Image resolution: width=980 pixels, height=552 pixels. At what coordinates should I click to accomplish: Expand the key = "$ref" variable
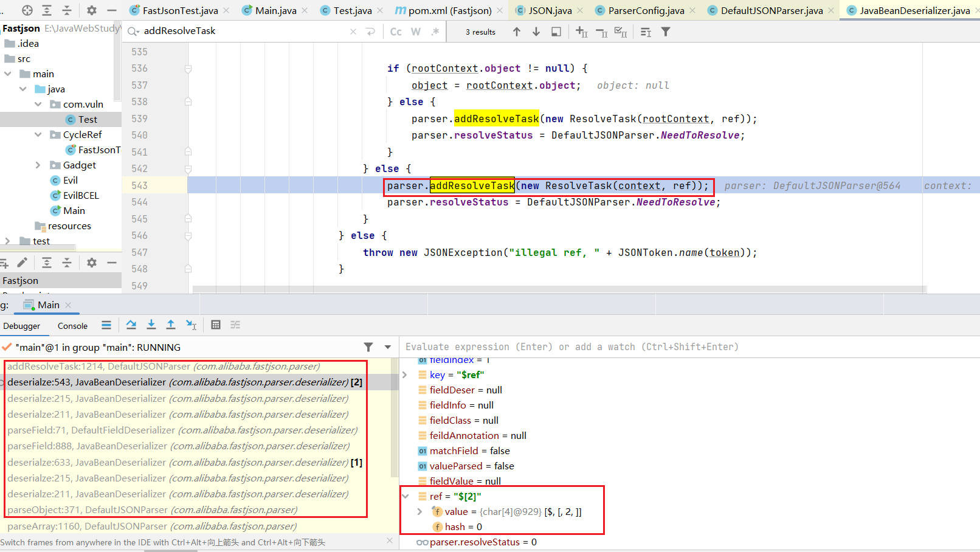click(405, 374)
